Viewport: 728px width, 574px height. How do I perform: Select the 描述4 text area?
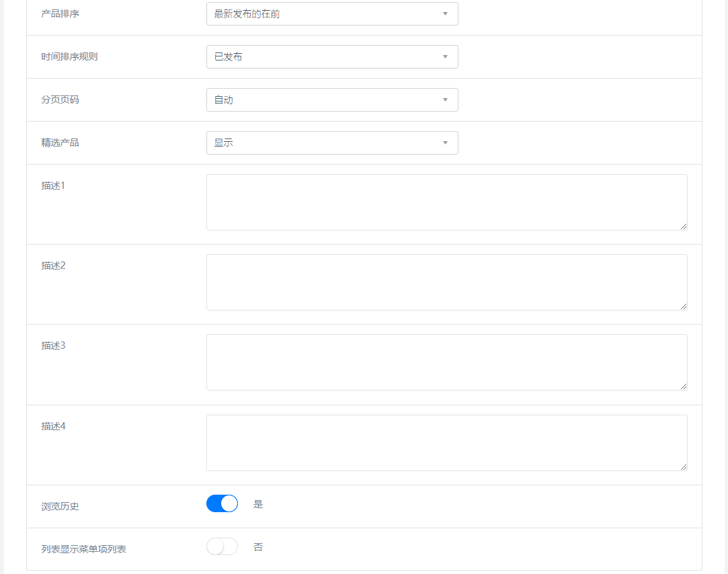click(x=446, y=443)
